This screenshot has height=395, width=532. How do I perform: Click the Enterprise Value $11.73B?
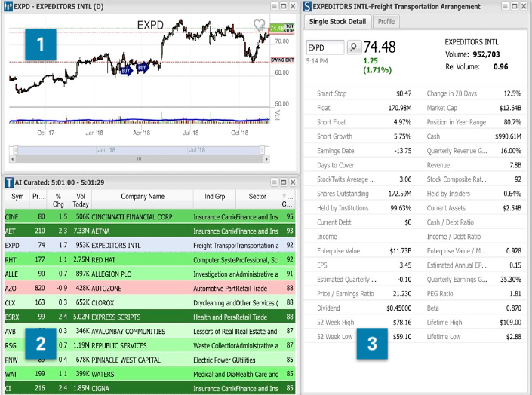(401, 251)
